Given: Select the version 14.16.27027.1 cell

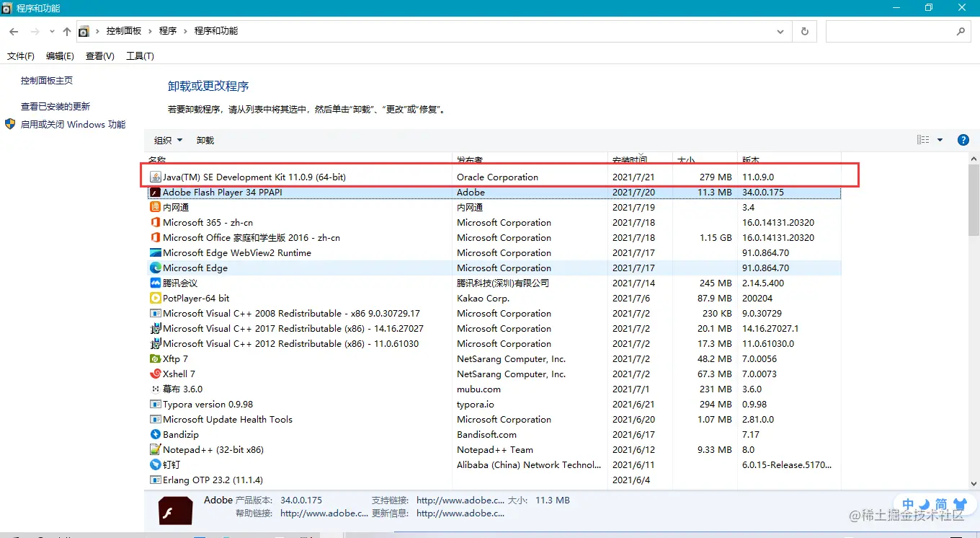Looking at the screenshot, I should tap(770, 329).
